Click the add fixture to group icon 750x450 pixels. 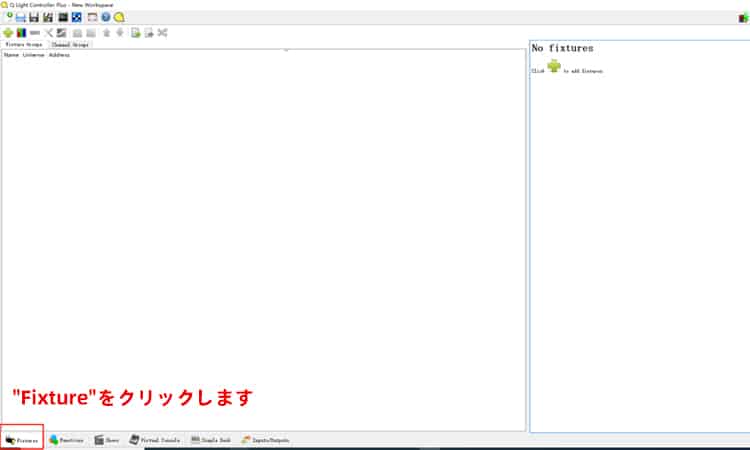tap(77, 33)
